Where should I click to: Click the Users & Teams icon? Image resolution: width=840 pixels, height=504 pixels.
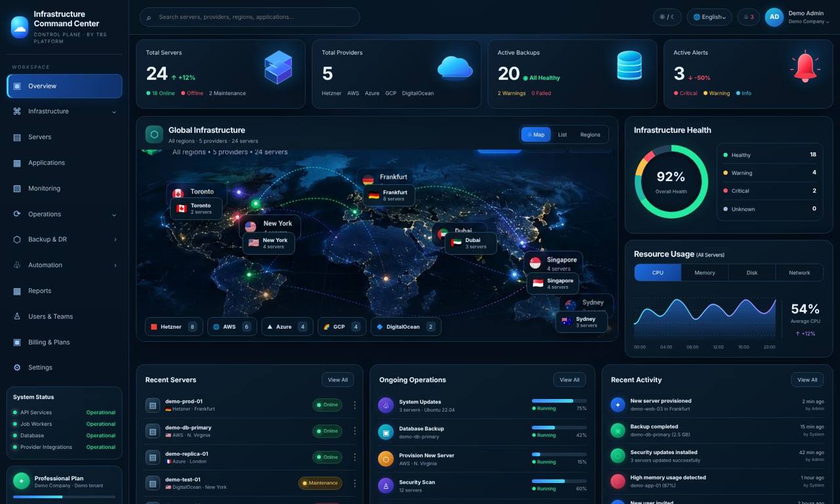coord(17,316)
